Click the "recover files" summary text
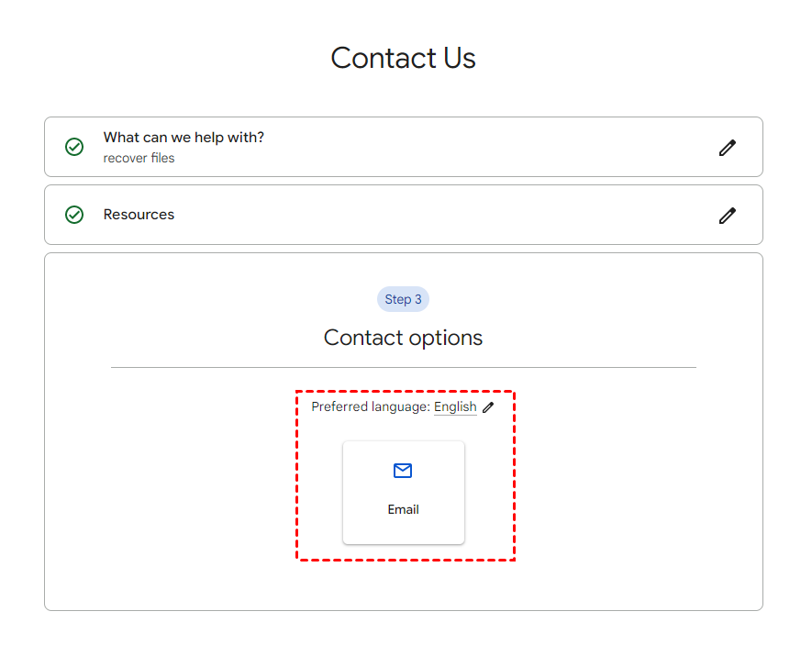This screenshot has height=656, width=812. (x=139, y=158)
